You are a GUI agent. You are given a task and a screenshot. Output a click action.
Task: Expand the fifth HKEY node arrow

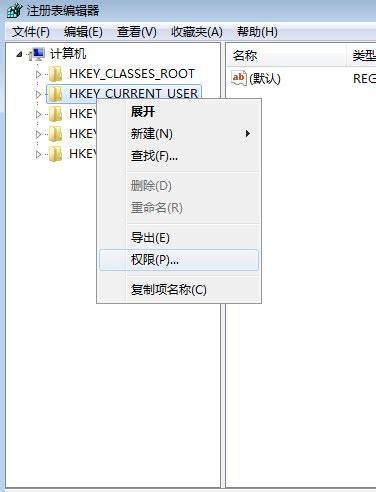[38, 154]
